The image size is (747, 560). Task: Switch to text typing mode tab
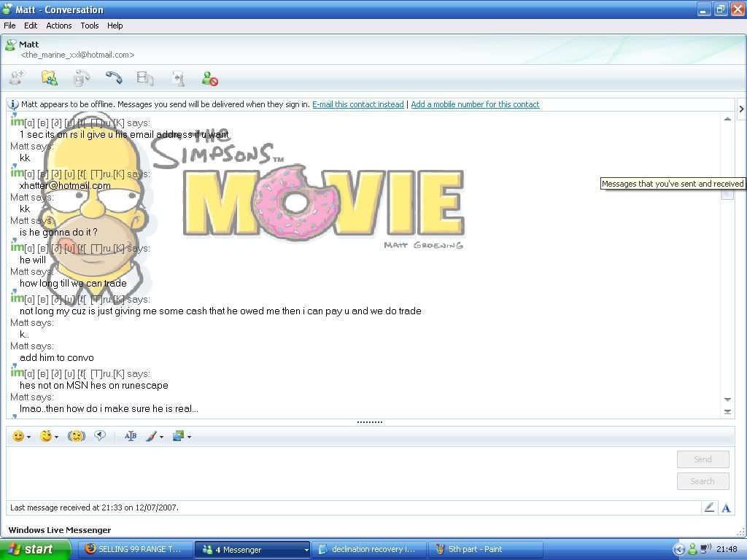(x=726, y=507)
